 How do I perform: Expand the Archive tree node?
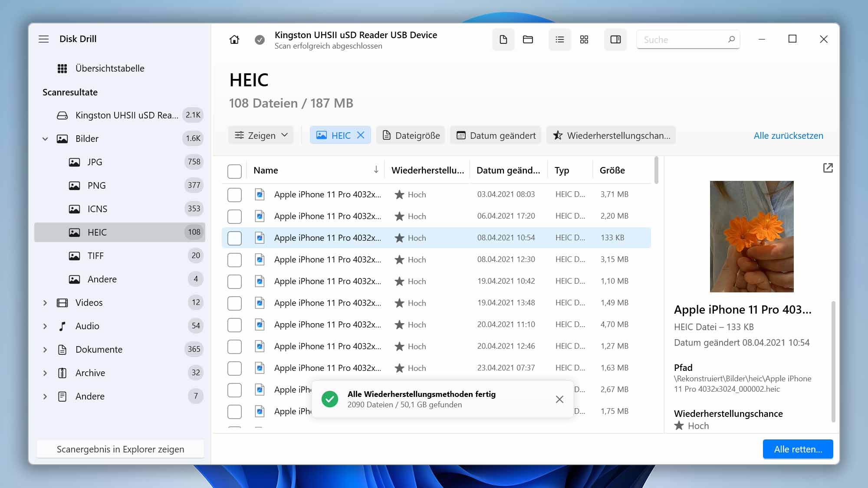click(45, 373)
